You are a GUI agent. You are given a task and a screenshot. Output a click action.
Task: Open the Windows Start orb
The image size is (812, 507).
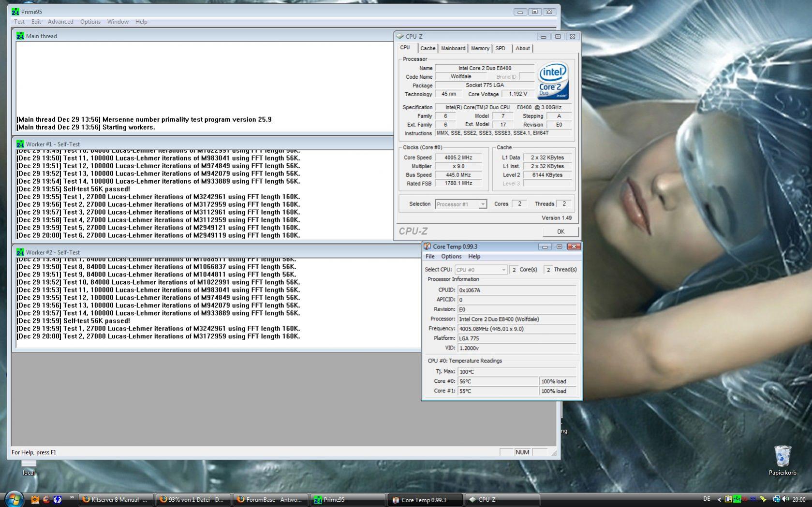coord(14,498)
